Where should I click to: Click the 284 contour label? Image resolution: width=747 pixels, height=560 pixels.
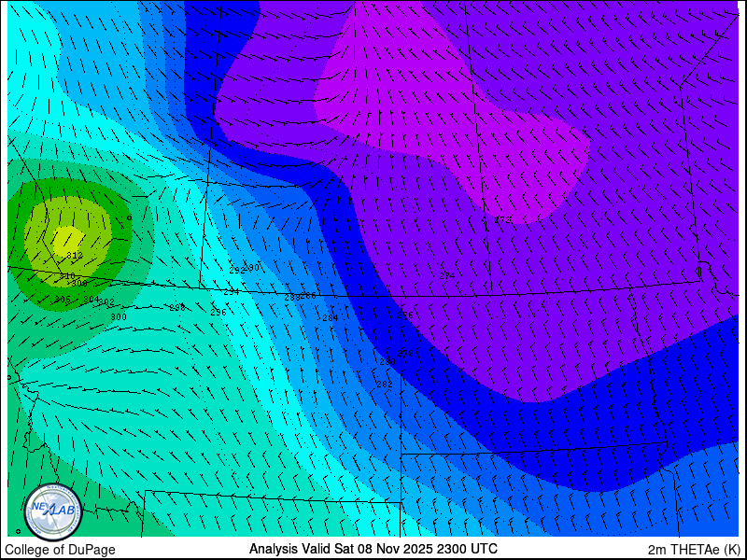click(331, 317)
